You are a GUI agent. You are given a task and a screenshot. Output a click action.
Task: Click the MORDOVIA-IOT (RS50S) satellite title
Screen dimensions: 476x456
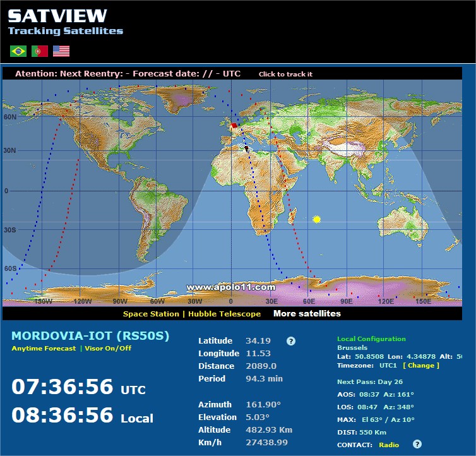coord(90,336)
